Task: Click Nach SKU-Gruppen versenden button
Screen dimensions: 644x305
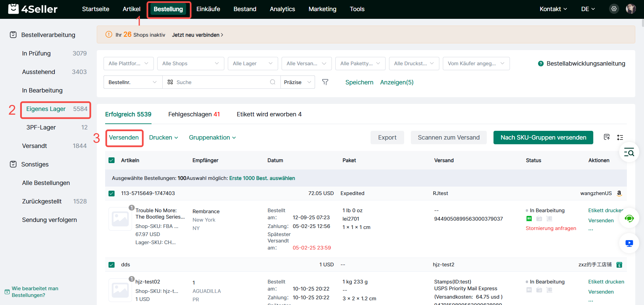Action: 543,138
